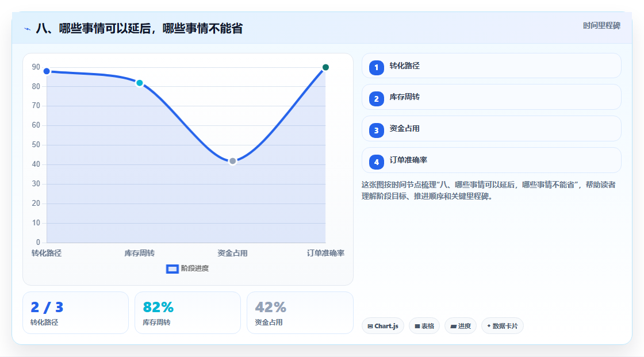Click the 数据卡片 tag
The height and width of the screenshot is (357, 644).
click(503, 326)
